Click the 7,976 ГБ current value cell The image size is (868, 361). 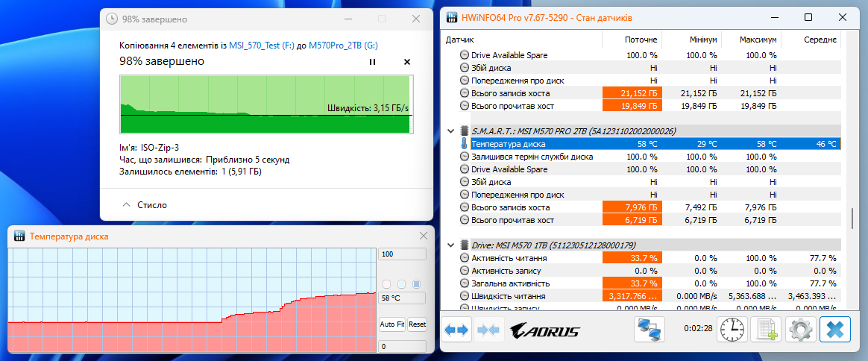[x=632, y=207]
